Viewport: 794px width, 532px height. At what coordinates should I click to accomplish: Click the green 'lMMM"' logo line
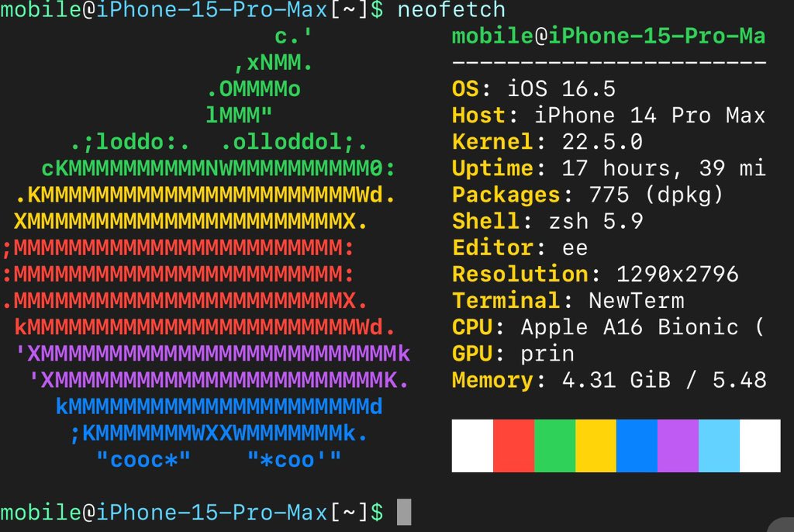tap(239, 115)
